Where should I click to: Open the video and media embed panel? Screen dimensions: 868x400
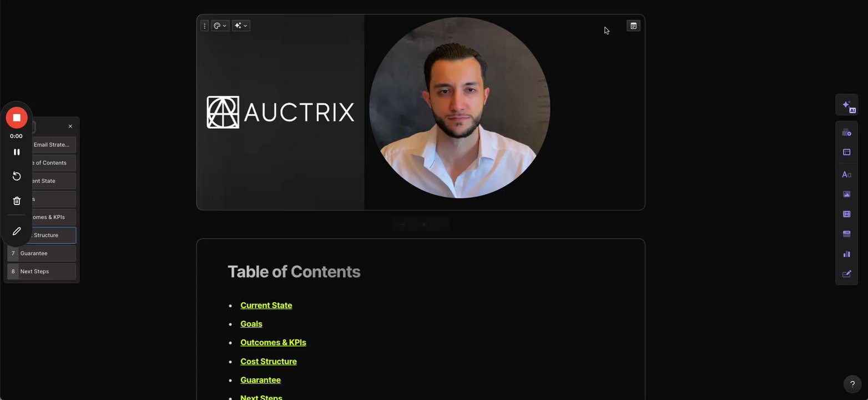click(x=847, y=214)
